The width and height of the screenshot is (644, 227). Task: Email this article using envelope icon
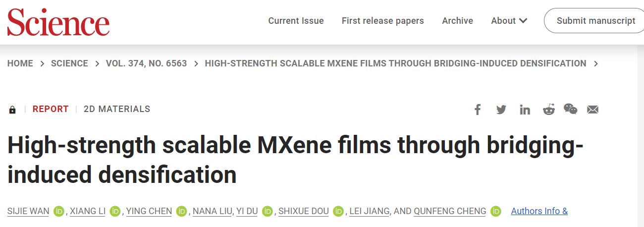click(592, 110)
